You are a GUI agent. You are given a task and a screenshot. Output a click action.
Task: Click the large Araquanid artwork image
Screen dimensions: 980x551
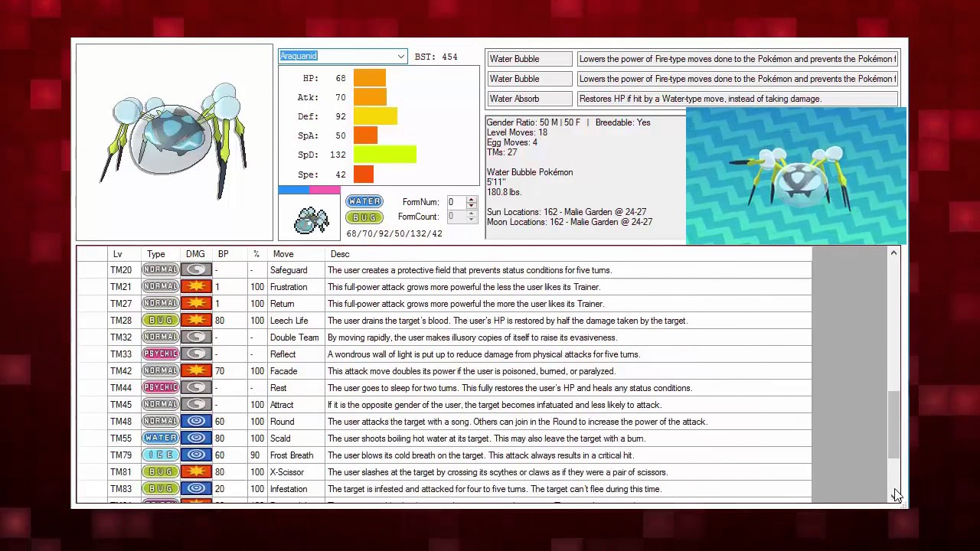[x=175, y=143]
